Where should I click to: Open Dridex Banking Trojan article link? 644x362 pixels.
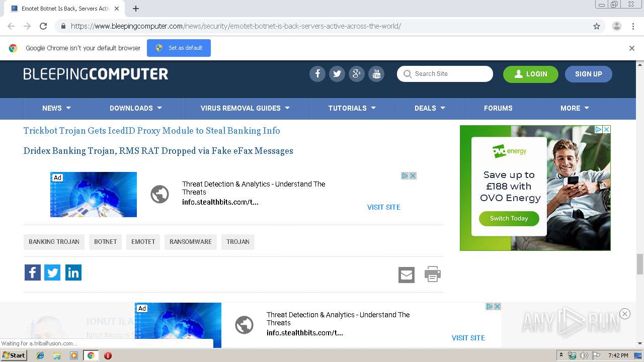[158, 151]
